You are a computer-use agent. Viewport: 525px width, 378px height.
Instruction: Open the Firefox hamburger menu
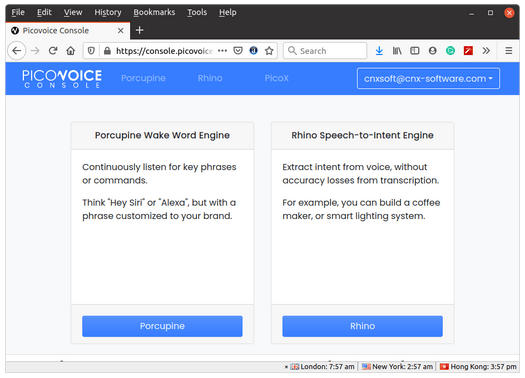click(509, 51)
